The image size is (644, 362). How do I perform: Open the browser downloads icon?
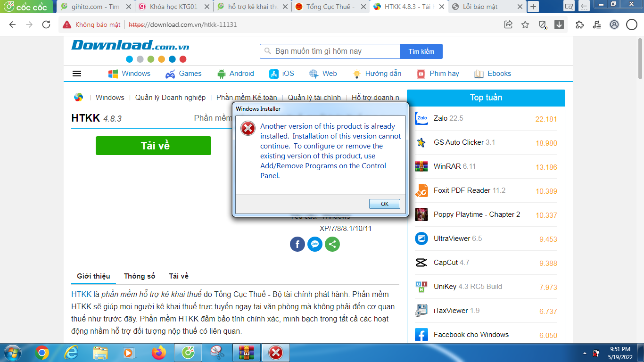pyautogui.click(x=559, y=25)
